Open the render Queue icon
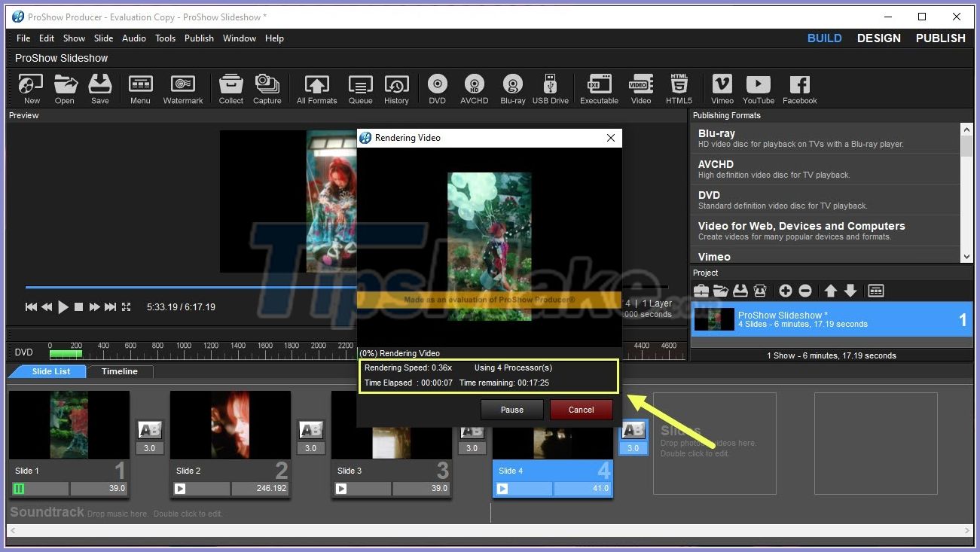The height and width of the screenshot is (552, 980). coord(360,88)
